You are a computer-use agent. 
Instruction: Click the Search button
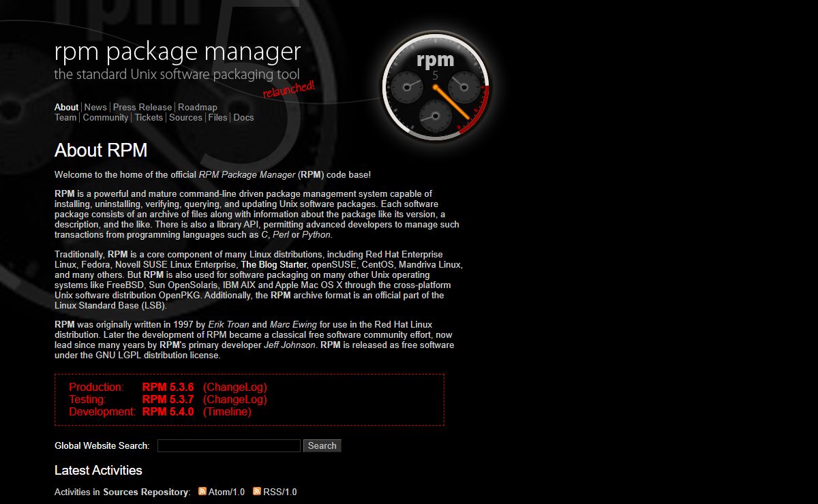pos(322,445)
